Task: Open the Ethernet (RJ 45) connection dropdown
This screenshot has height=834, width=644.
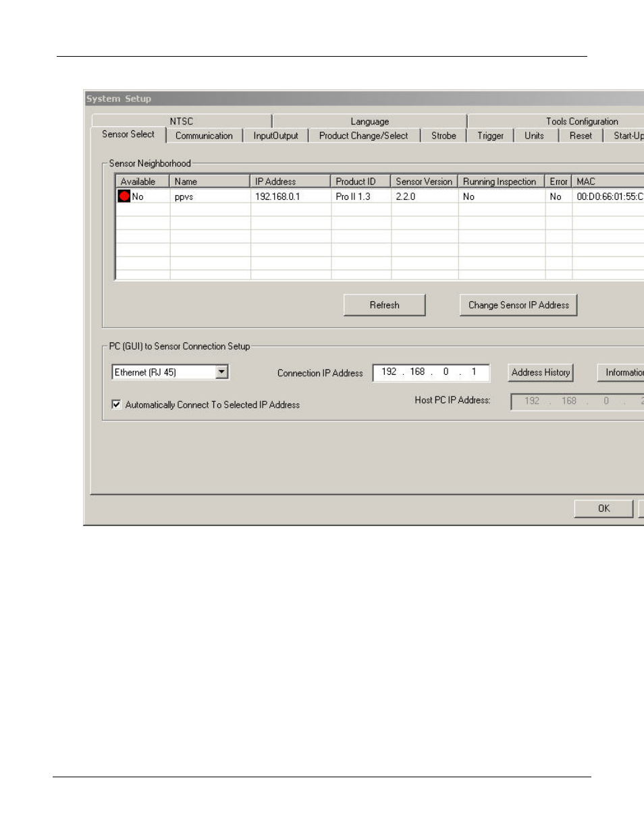Action: tap(222, 372)
